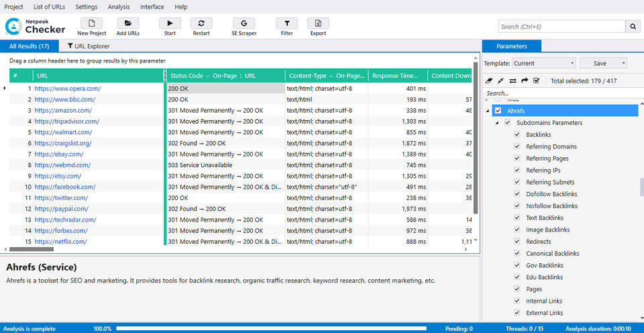Screen dimensions: 644x333
Task: Open the Save button dropdown arrow
Action: pyautogui.click(x=623, y=63)
